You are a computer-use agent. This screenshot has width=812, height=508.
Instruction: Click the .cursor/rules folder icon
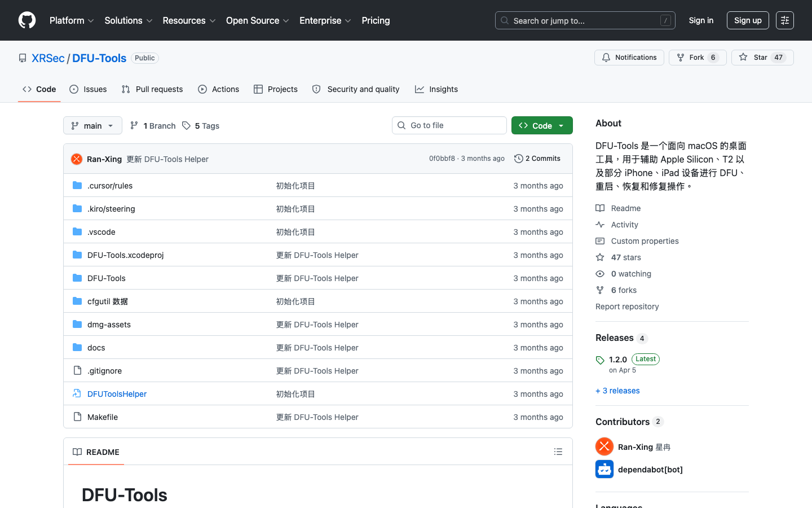tap(77, 185)
